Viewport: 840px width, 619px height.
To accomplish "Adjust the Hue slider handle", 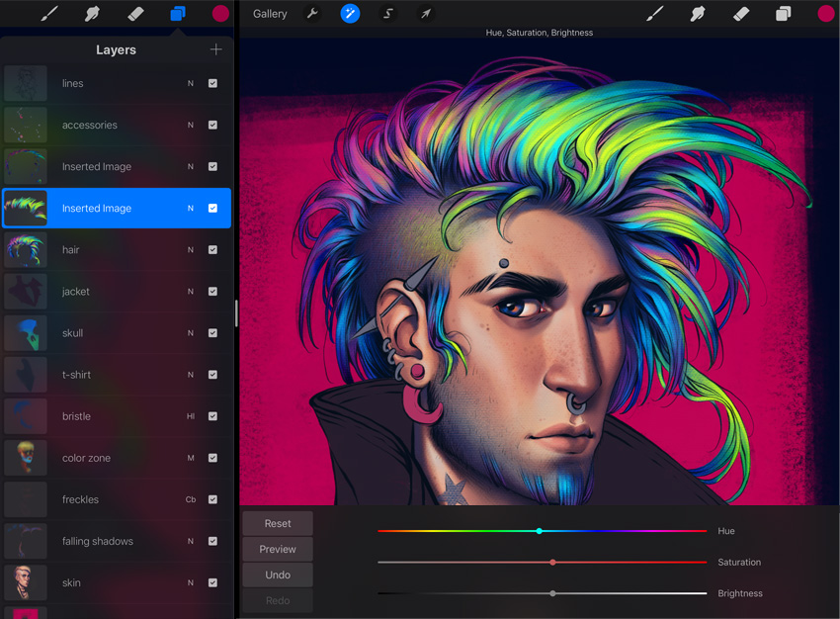I will click(539, 531).
